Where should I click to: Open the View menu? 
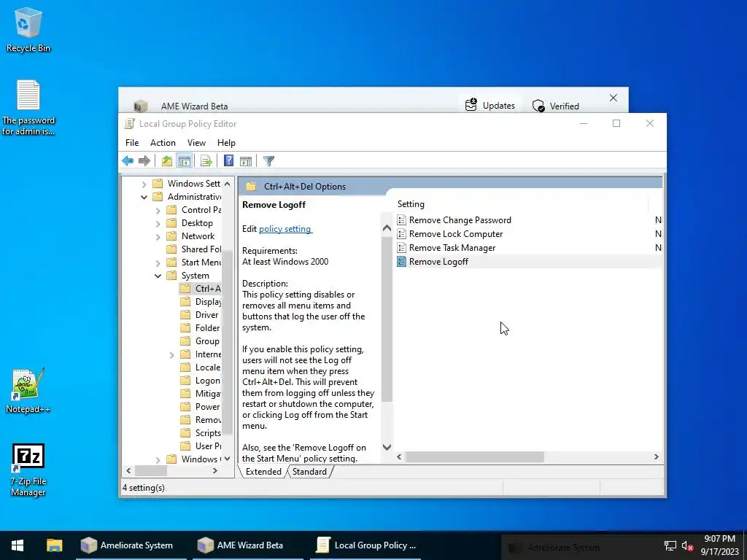click(x=196, y=143)
